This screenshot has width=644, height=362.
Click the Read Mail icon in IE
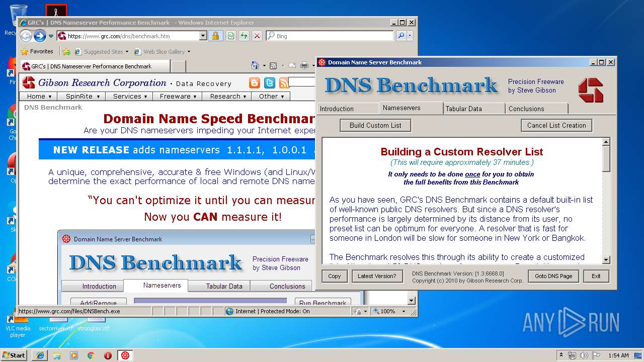[291, 66]
